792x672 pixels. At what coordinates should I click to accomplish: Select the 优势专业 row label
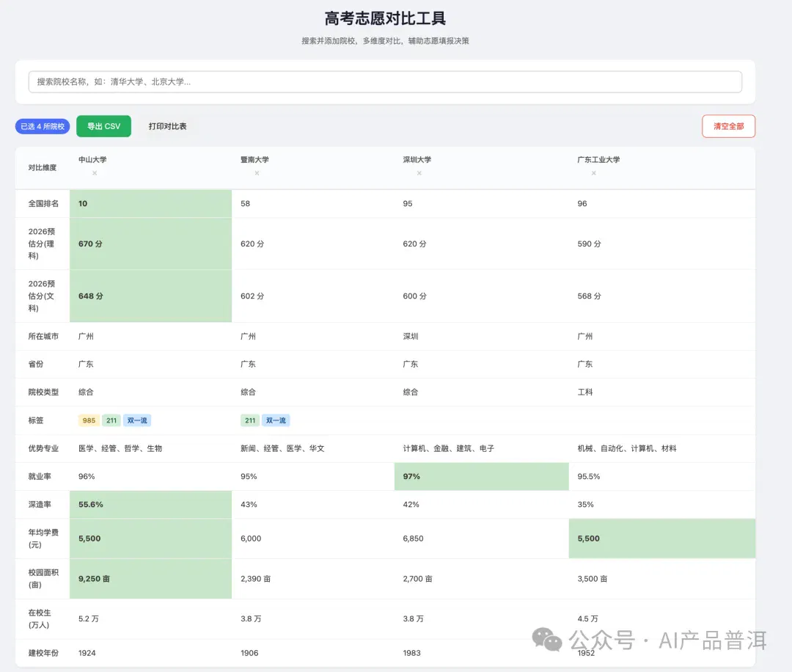[43, 449]
